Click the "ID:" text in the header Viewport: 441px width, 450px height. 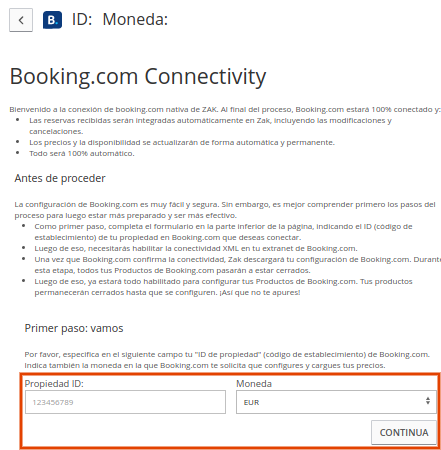coord(82,19)
